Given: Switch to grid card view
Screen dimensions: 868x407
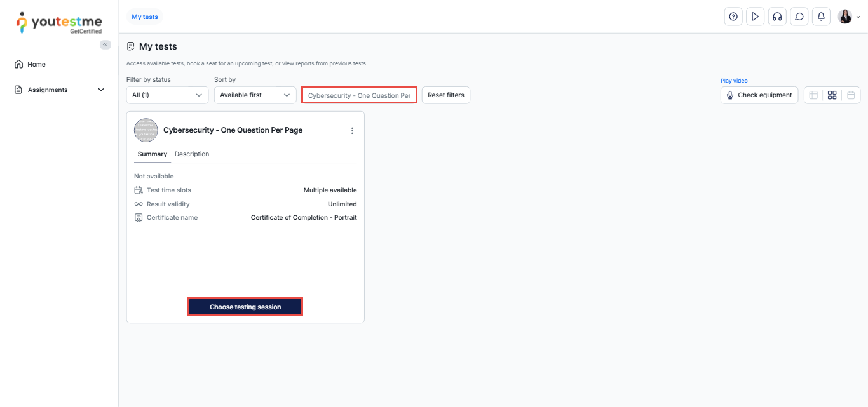Looking at the screenshot, I should pos(832,95).
